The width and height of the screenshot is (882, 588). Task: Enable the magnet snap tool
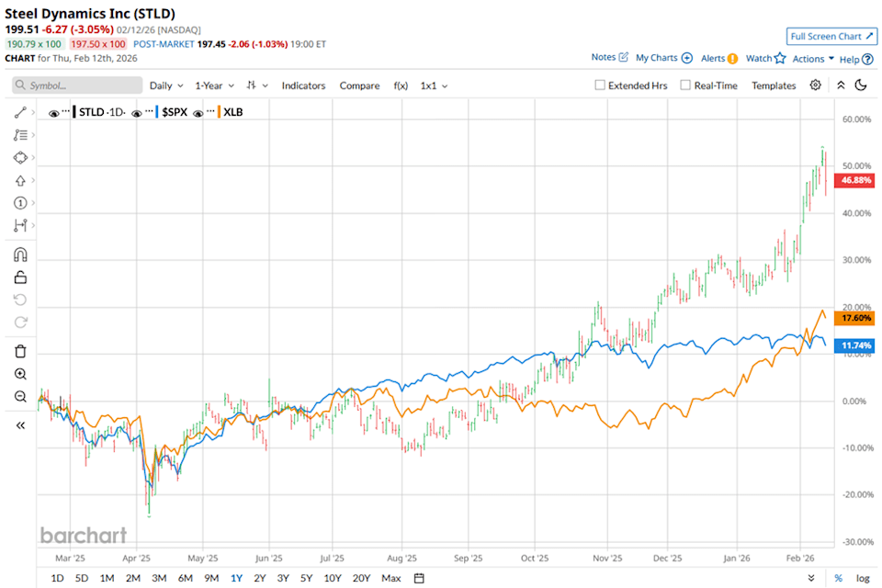tap(20, 254)
